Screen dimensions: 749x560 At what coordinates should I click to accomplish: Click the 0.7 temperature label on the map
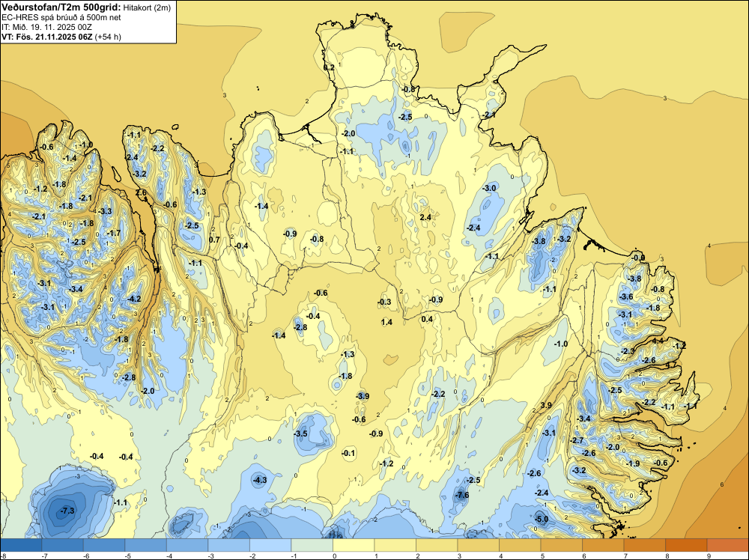pyautogui.click(x=214, y=240)
